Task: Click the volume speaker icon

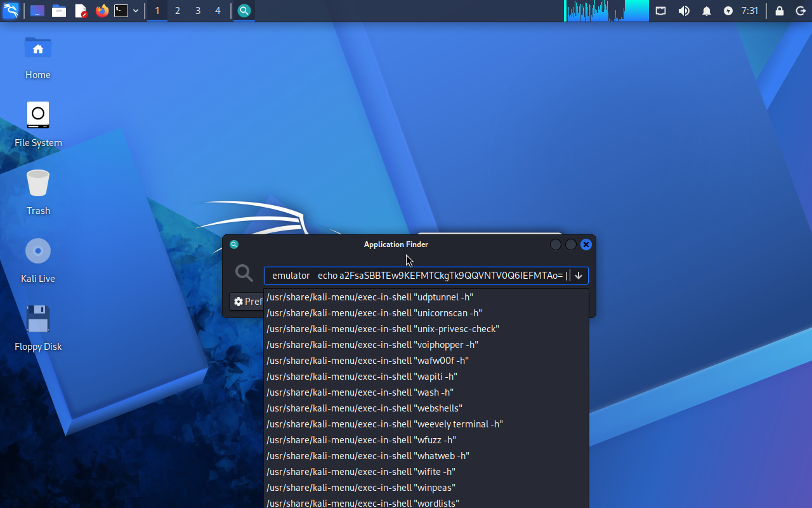Action: pos(684,11)
